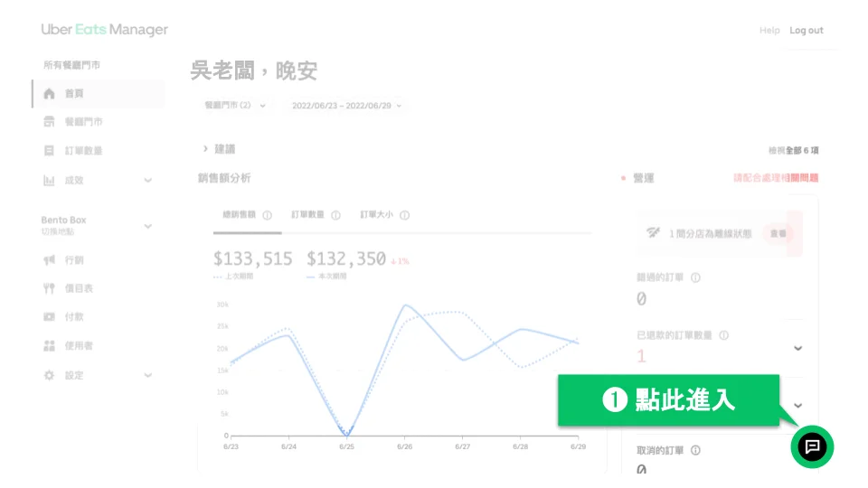Select the 付款 payment icon
The width and height of the screenshot is (868, 488).
pyautogui.click(x=50, y=317)
